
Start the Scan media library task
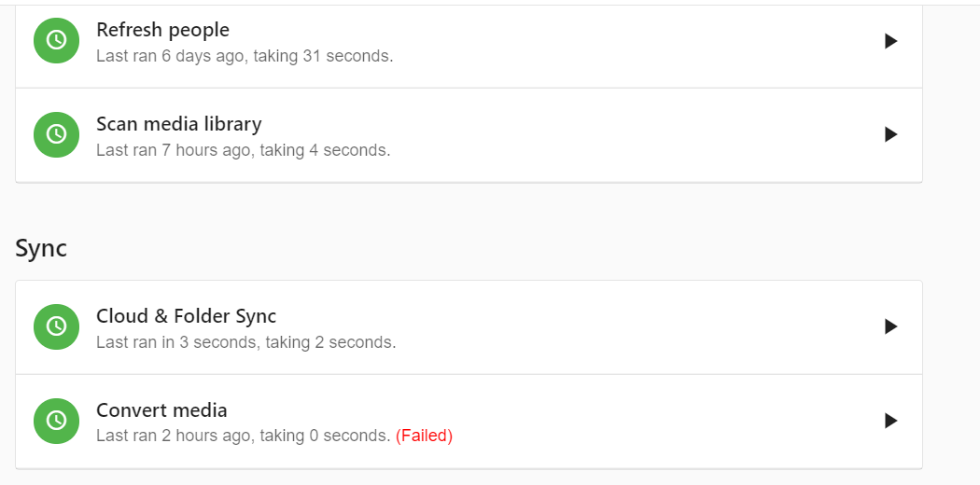[x=890, y=134]
